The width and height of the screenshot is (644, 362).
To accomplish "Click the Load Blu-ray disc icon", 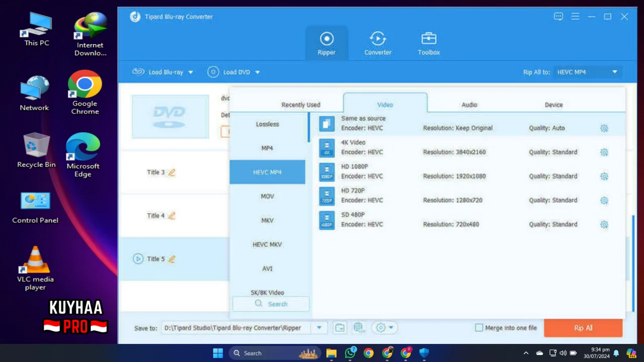I will click(138, 72).
